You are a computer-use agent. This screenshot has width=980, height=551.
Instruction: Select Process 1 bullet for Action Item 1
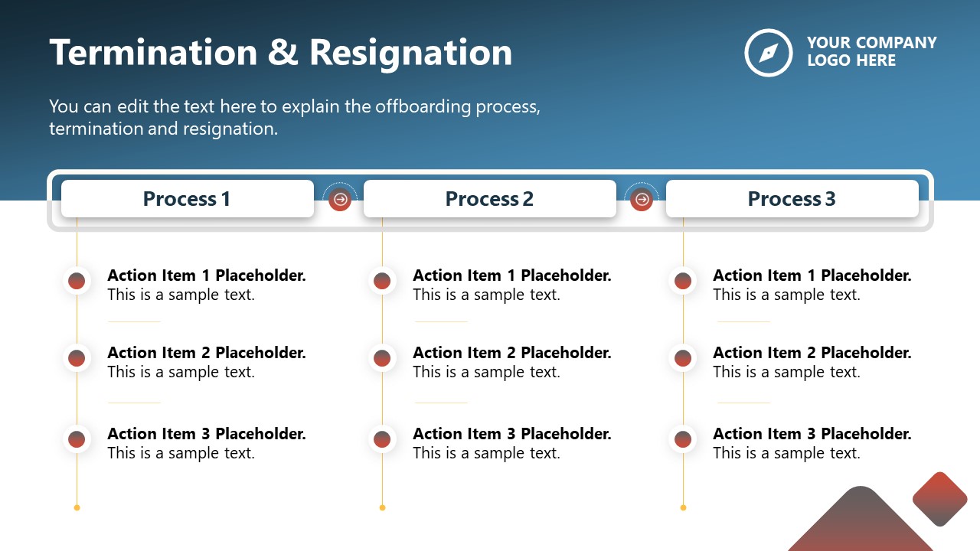[x=77, y=281]
